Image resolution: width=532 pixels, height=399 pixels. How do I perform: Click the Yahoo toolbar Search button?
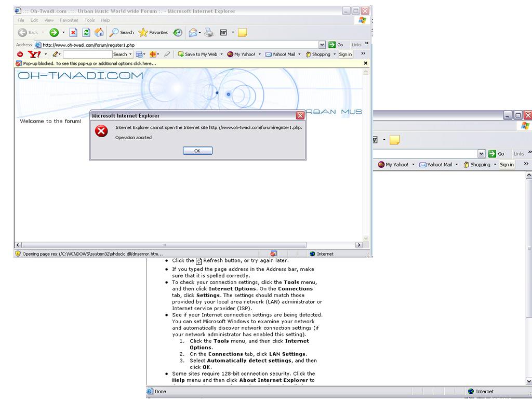(120, 54)
